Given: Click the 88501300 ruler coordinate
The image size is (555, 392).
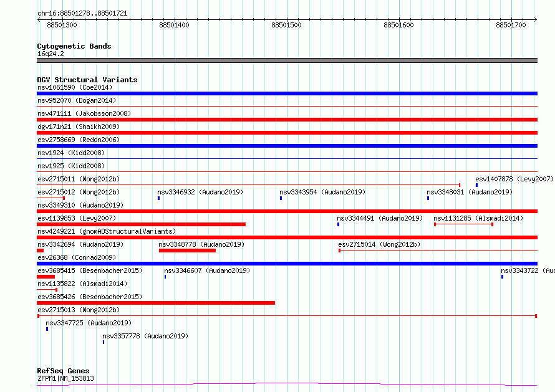Looking at the screenshot, I should click(62, 25).
